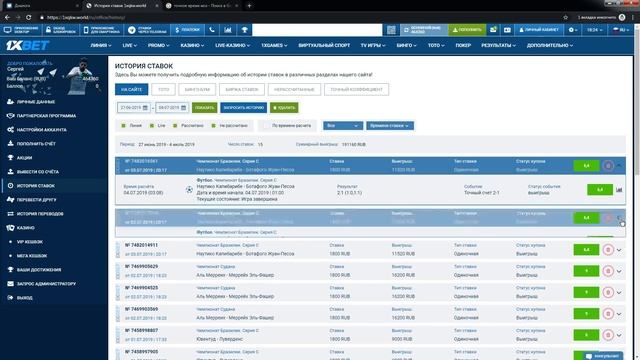This screenshot has width=640, height=360.
Task: Collapse the first expanded bet chevron
Action: (619, 166)
